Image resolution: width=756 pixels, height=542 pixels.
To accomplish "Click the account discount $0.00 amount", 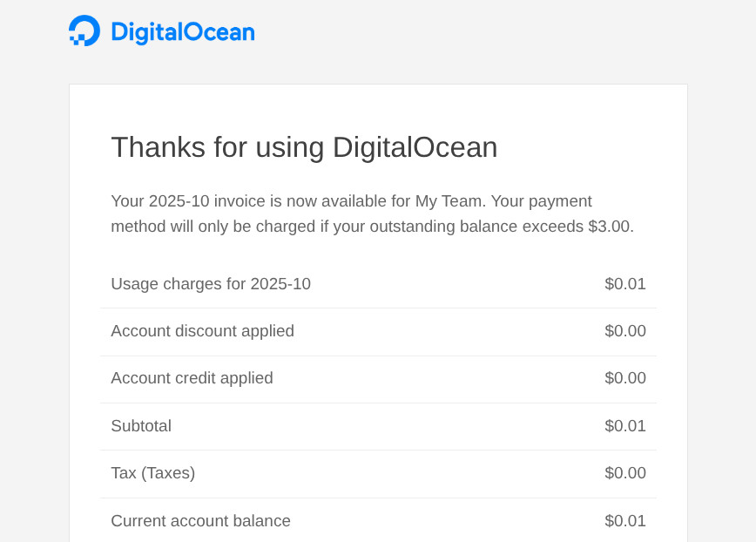I will (625, 331).
